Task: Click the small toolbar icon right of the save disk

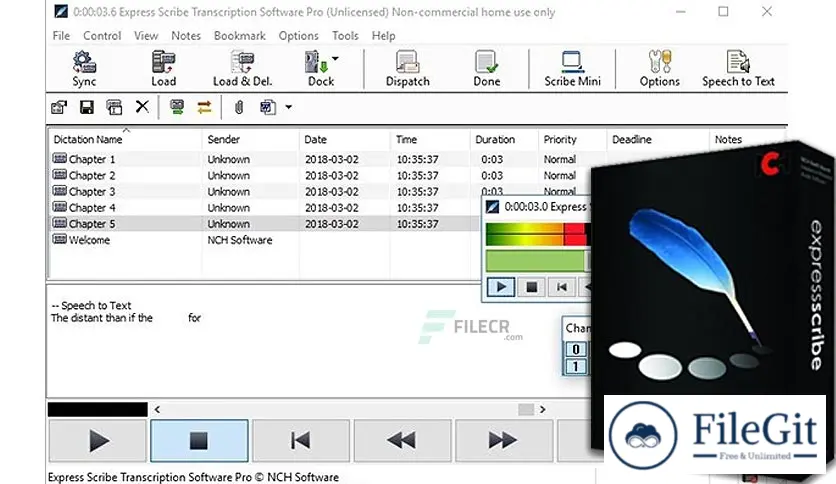Action: [114, 107]
